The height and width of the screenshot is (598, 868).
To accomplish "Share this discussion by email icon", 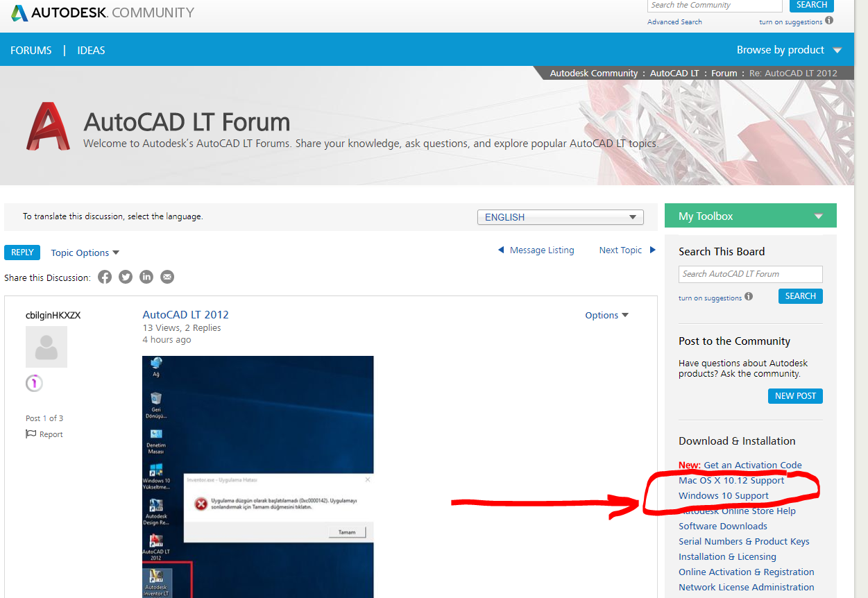I will click(x=167, y=277).
